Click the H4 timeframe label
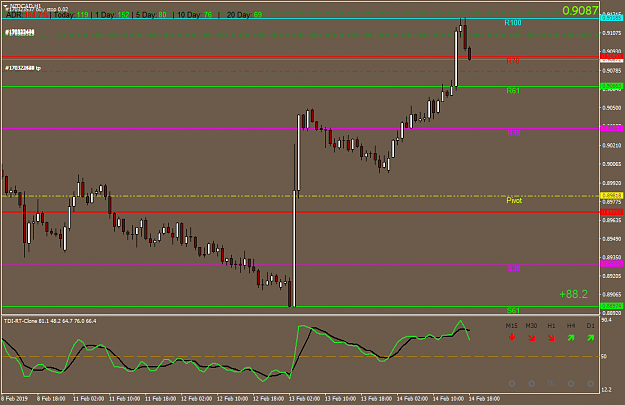Image resolution: width=625 pixels, height=405 pixels. pyautogui.click(x=571, y=326)
